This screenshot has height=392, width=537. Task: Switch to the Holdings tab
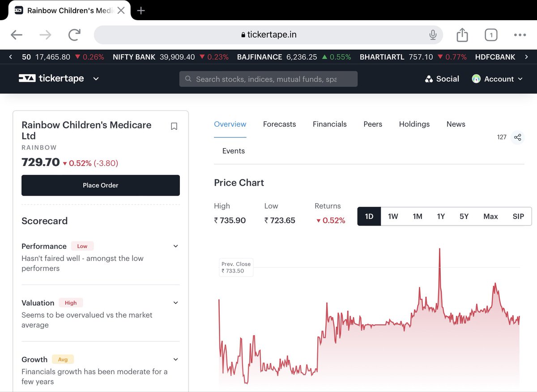tap(414, 124)
